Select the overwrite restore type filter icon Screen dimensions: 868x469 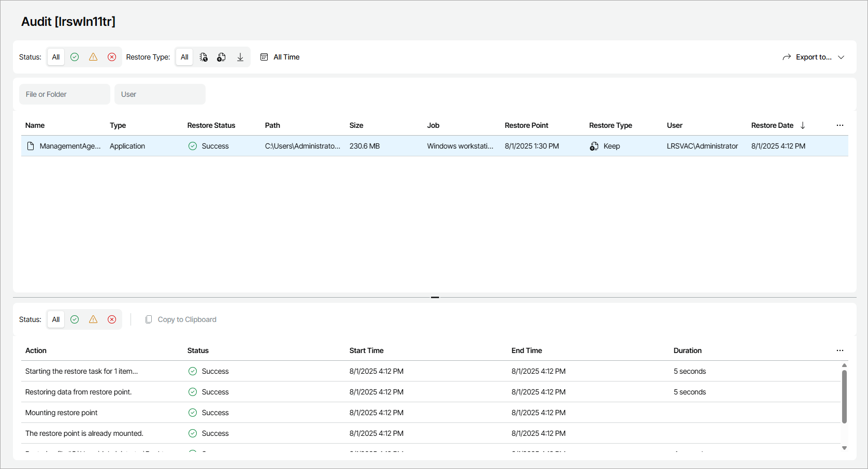[204, 57]
